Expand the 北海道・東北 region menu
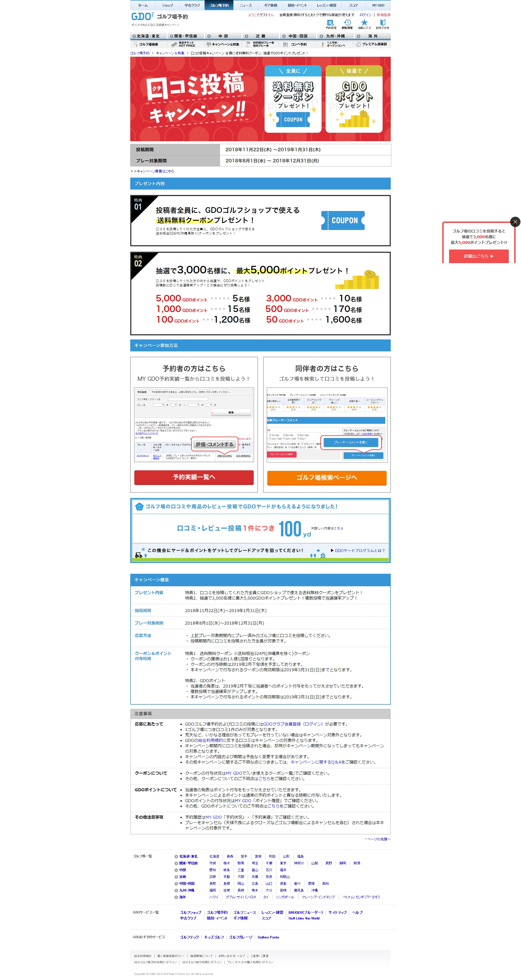The width and height of the screenshot is (521, 980). [x=148, y=36]
